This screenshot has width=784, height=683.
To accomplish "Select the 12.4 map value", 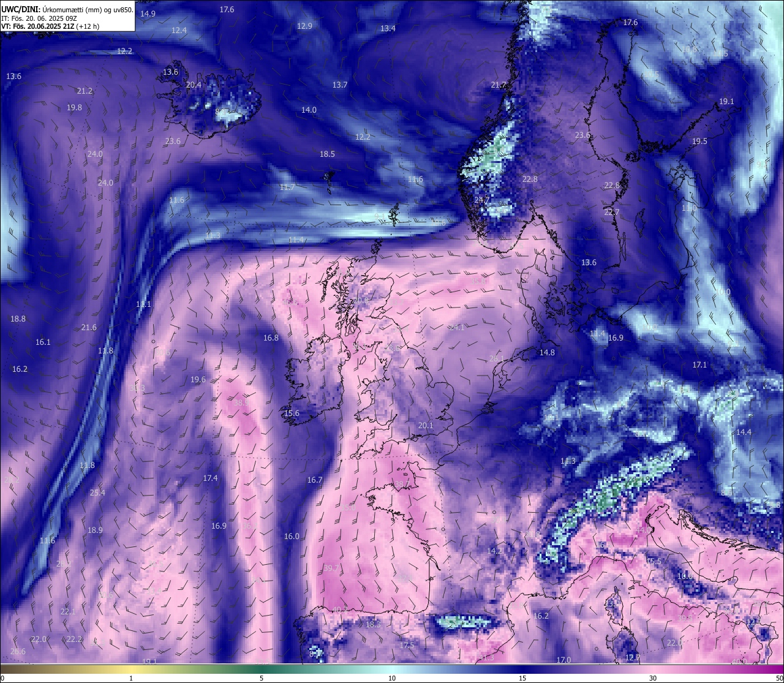I will click(x=179, y=30).
